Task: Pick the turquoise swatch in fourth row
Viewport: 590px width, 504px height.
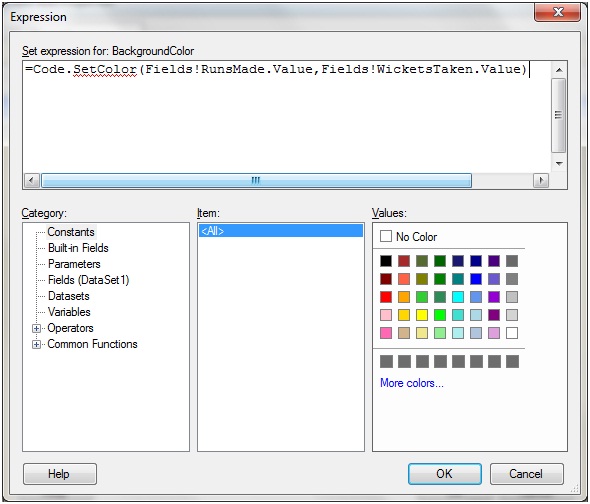Action: [x=458, y=315]
